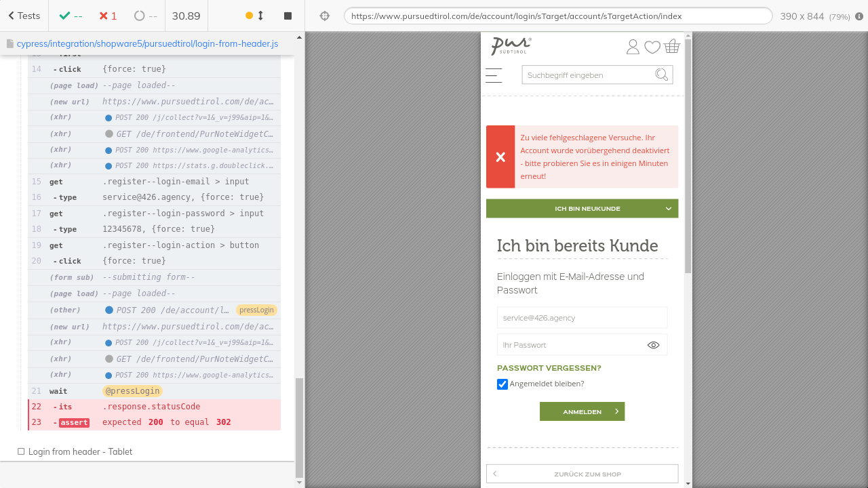Click the command log vertical scrollbar

(x=299, y=427)
